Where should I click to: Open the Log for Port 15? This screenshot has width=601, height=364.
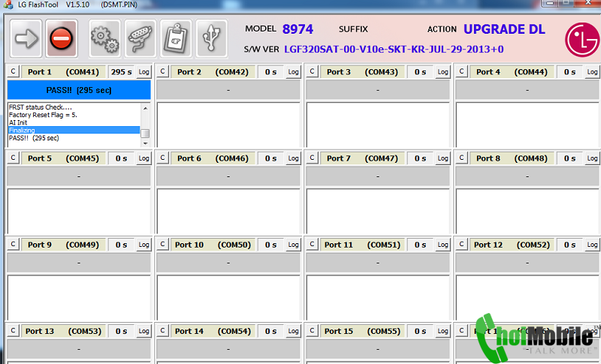[442, 332]
